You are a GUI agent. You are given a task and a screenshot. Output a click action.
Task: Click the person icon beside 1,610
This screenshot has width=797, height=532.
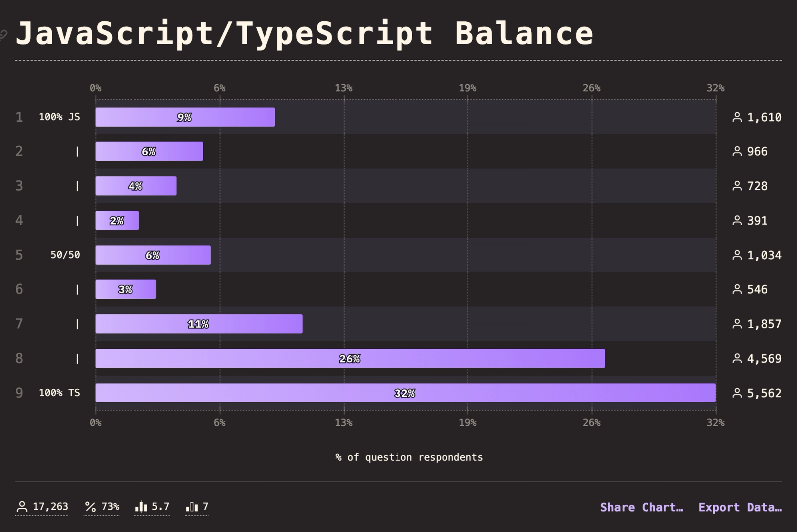737,117
